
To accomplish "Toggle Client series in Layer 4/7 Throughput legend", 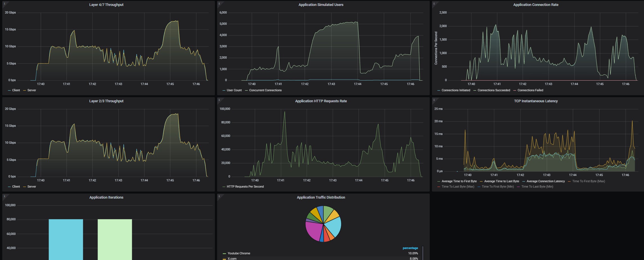I will coord(16,90).
